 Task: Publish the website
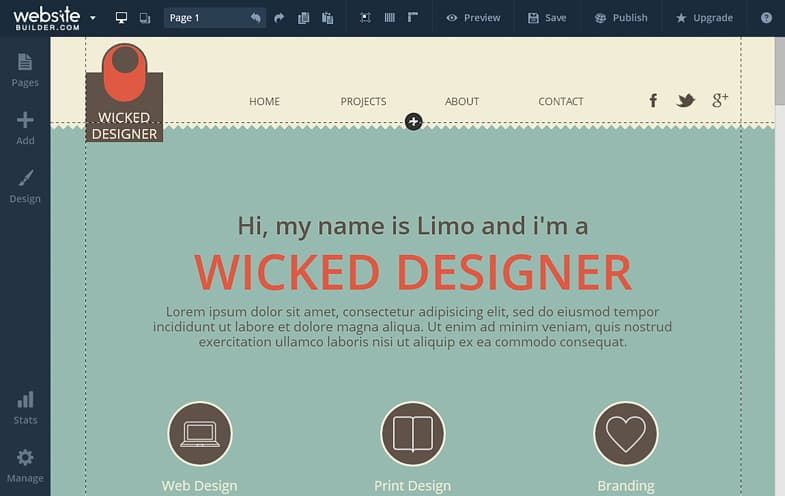tap(621, 18)
